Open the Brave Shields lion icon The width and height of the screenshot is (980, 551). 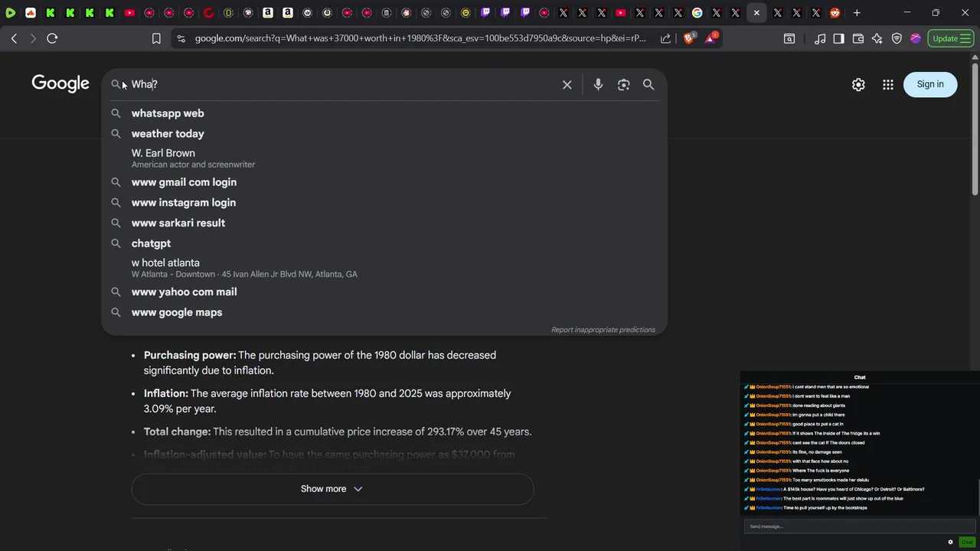(688, 38)
